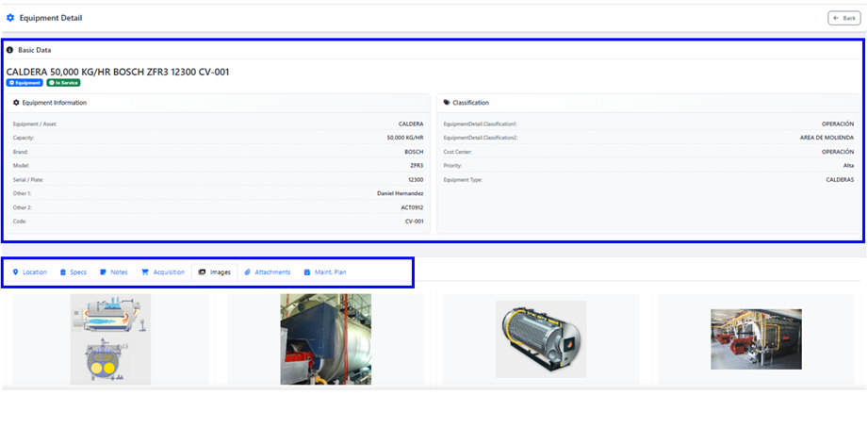Image resolution: width=868 pixels, height=428 pixels.
Task: Click the blue Equipment badge
Action: 25,83
